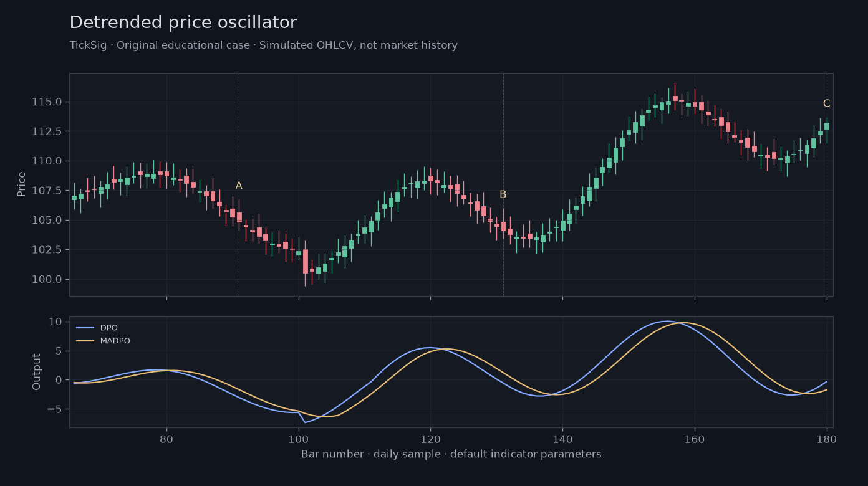Click bar number tick 80
Image resolution: width=868 pixels, height=486 pixels.
point(166,439)
